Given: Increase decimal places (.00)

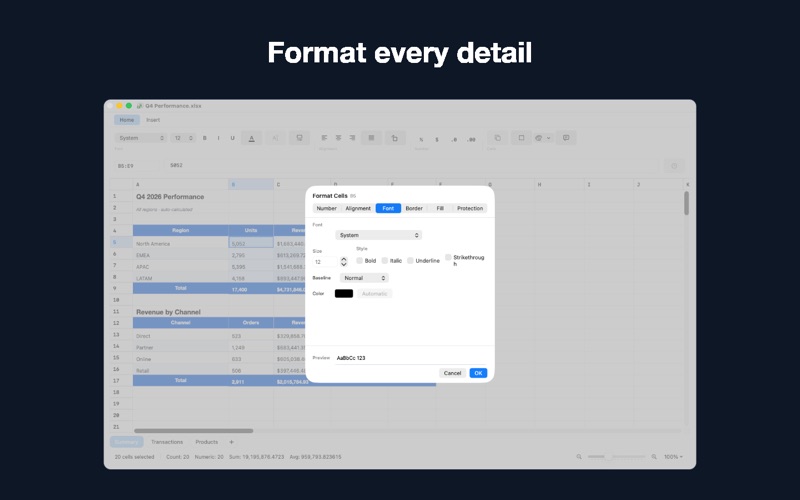Looking at the screenshot, I should click(x=471, y=139).
